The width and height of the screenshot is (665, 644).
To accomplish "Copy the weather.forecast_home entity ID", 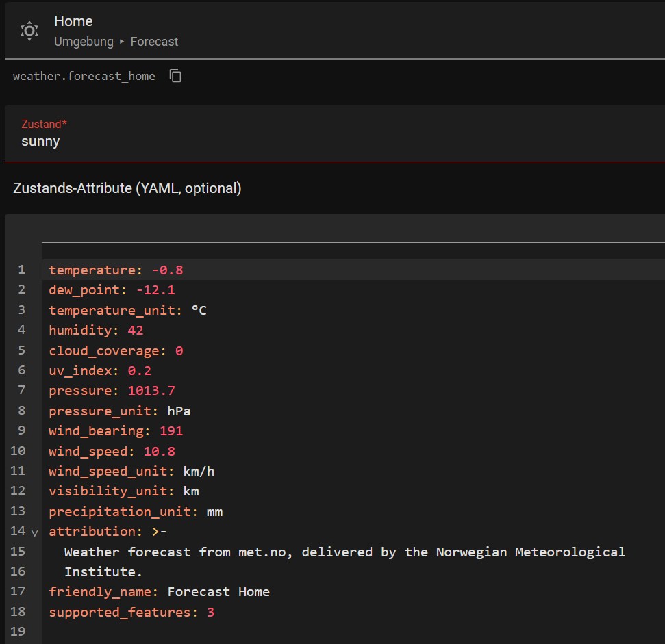I will tap(176, 76).
